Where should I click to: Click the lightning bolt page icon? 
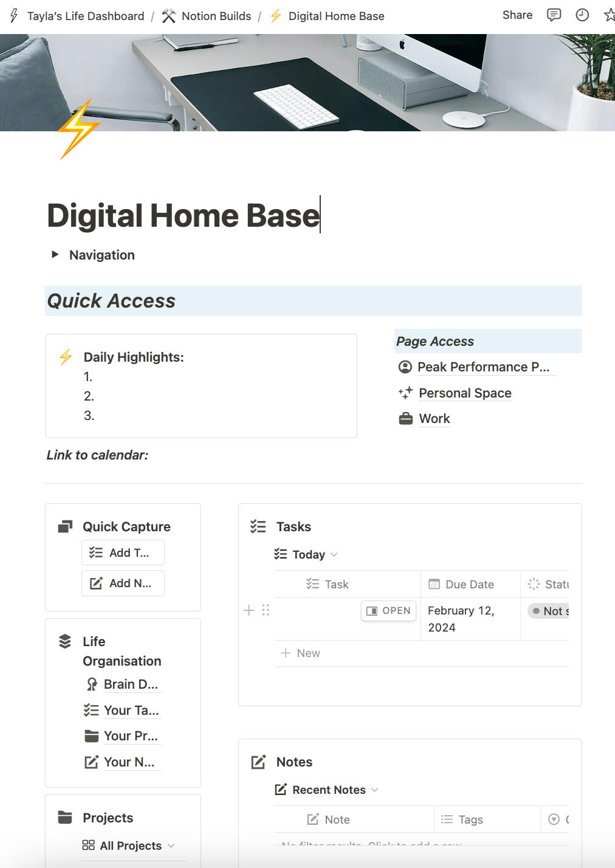click(78, 129)
